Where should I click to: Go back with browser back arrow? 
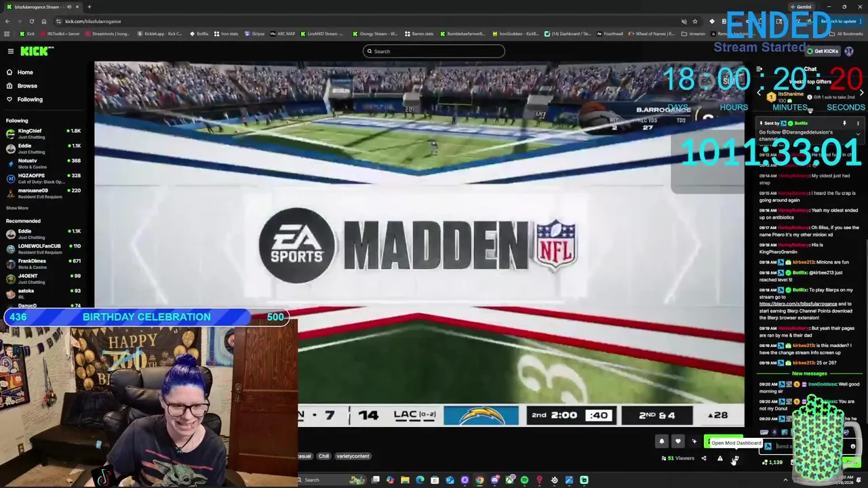coord(7,21)
